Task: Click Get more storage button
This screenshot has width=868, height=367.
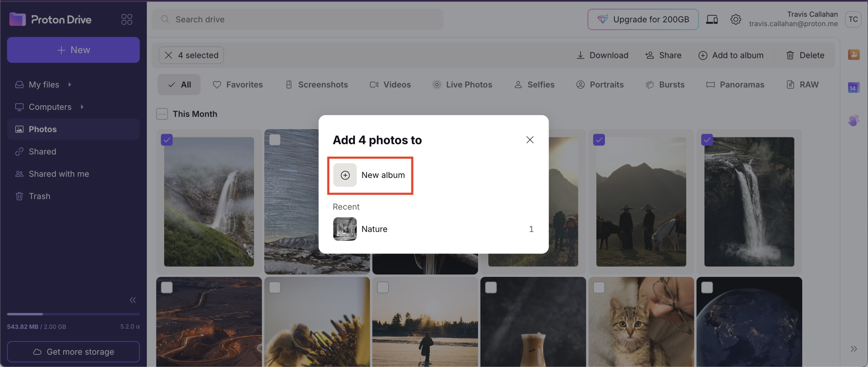Action: tap(73, 352)
